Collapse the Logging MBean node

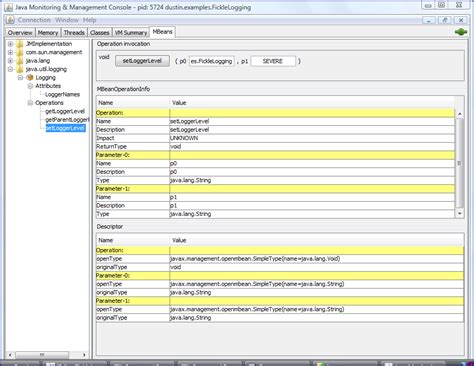click(x=20, y=77)
